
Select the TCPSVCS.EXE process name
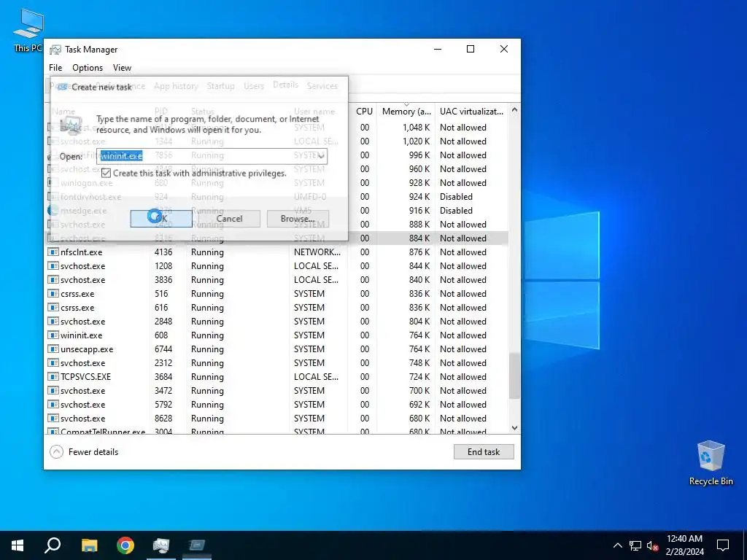(x=86, y=377)
